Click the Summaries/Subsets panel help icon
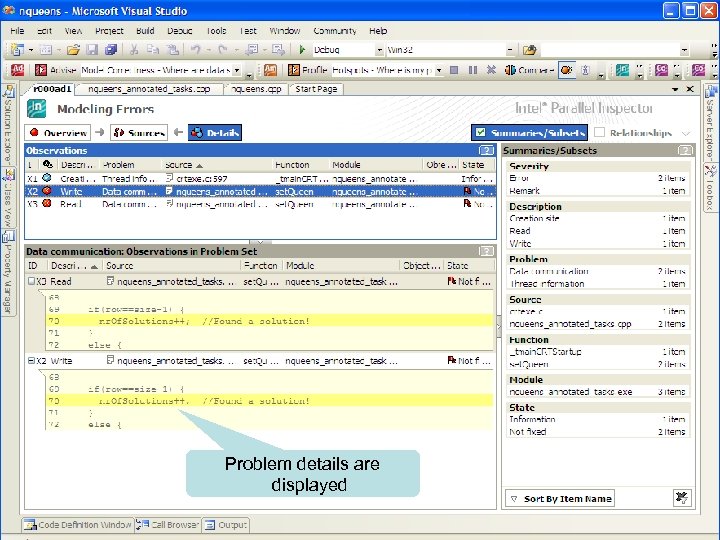 (685, 150)
